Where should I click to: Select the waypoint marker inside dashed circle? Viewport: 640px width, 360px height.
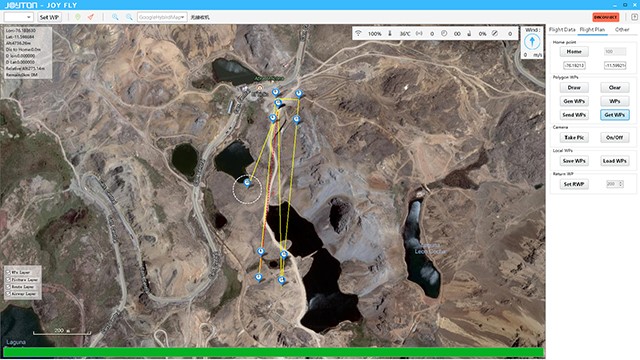coord(247,182)
